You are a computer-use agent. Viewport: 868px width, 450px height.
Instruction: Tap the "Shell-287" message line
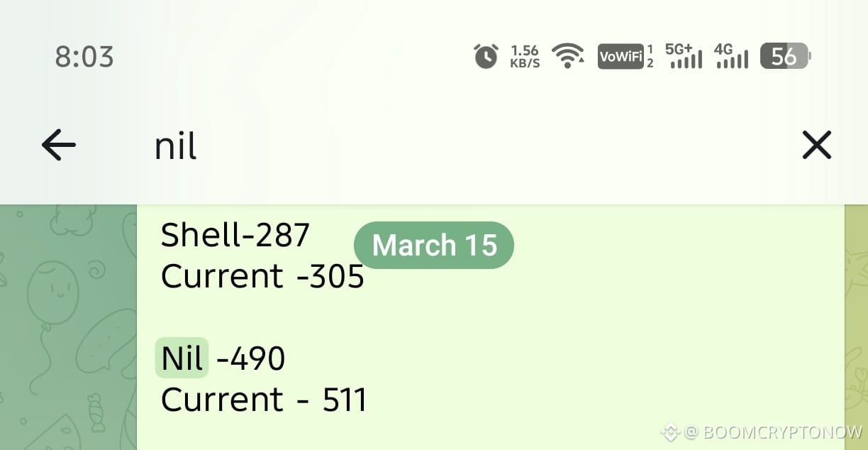click(x=235, y=235)
